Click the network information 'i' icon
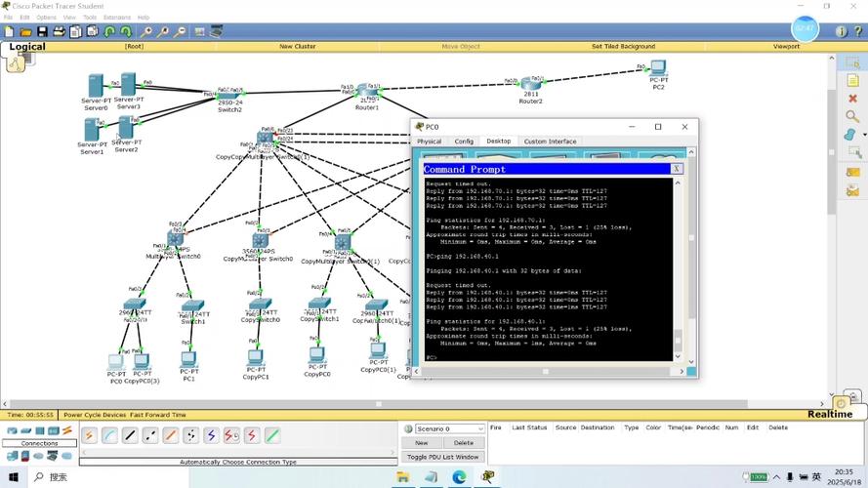Screen dimensions: 868x488 (841, 31)
